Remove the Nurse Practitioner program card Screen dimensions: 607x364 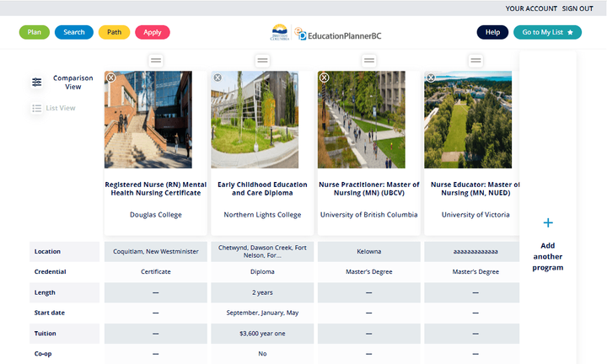[324, 78]
